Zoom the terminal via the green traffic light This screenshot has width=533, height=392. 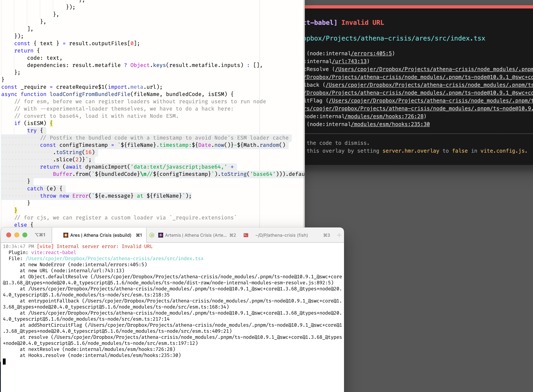pyautogui.click(x=25, y=235)
